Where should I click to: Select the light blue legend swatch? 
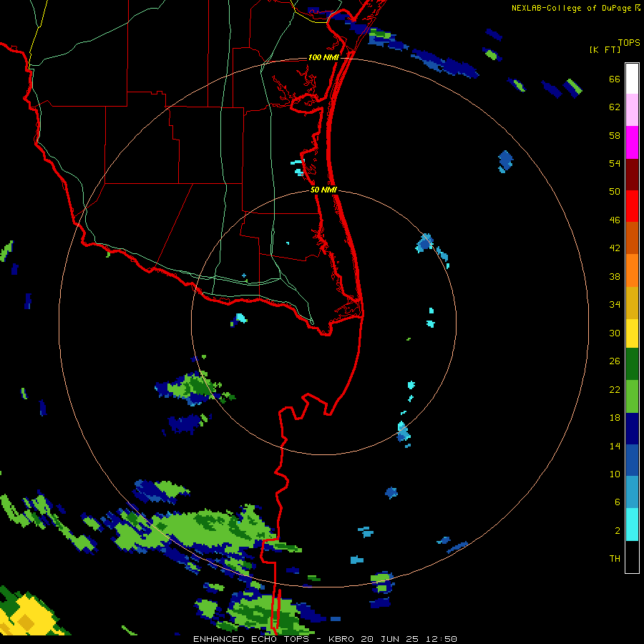(632, 492)
